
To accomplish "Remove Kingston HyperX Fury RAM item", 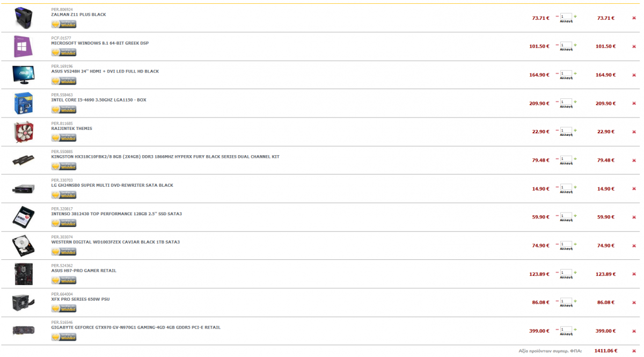I will 634,161.
